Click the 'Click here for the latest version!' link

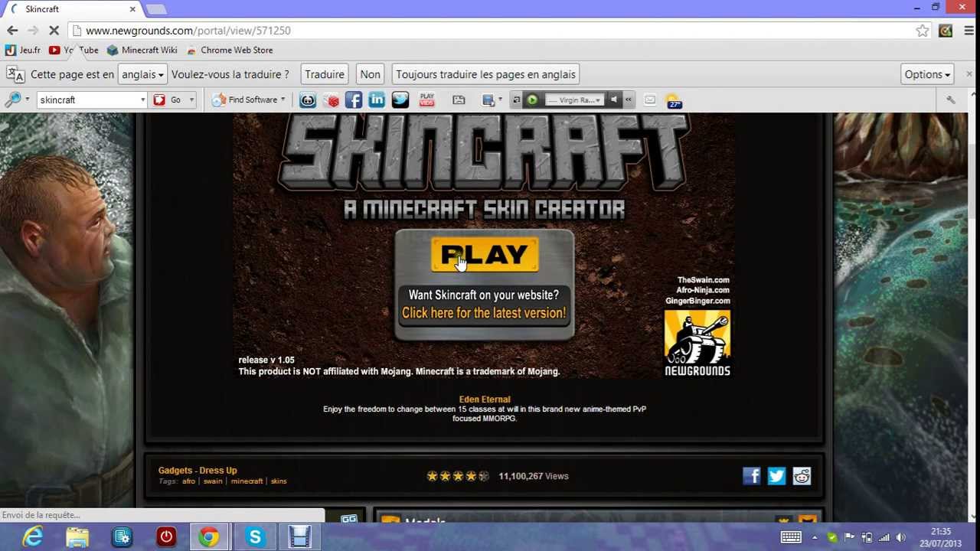click(x=484, y=313)
